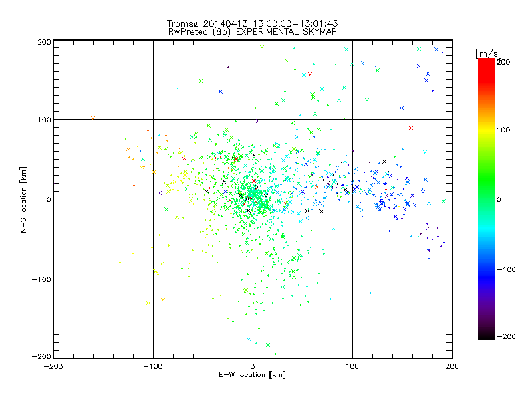
Task: Click the y-axis tick label '200'
Action: 44,42
